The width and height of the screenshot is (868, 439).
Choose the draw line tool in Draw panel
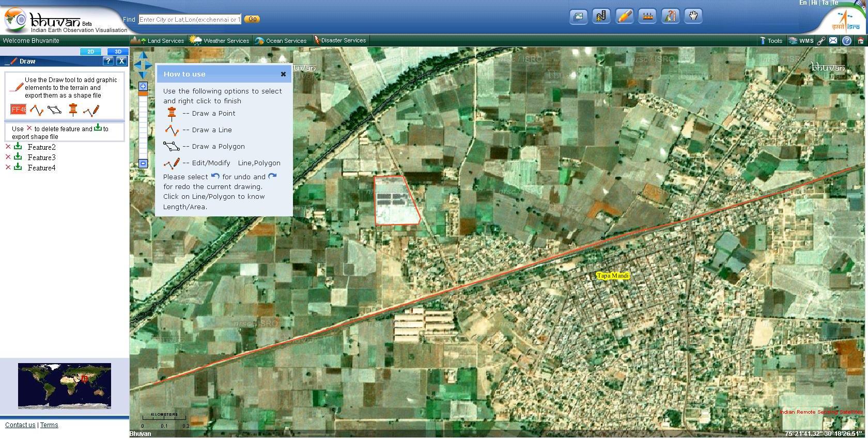(36, 110)
